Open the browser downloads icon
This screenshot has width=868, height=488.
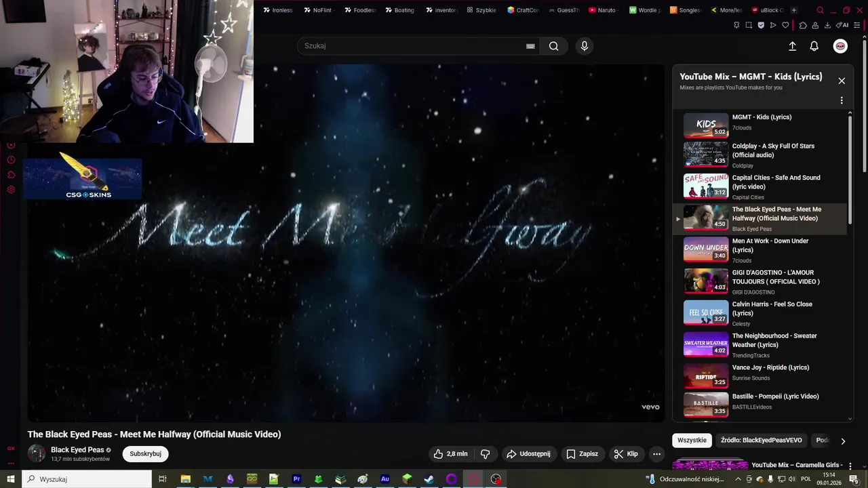827,25
